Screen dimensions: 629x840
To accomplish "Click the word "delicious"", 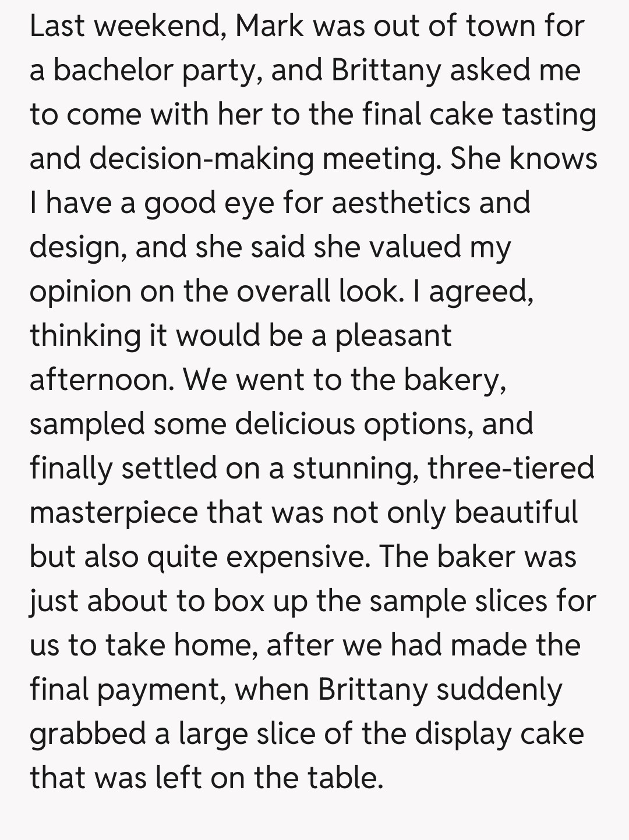I will (x=295, y=424).
